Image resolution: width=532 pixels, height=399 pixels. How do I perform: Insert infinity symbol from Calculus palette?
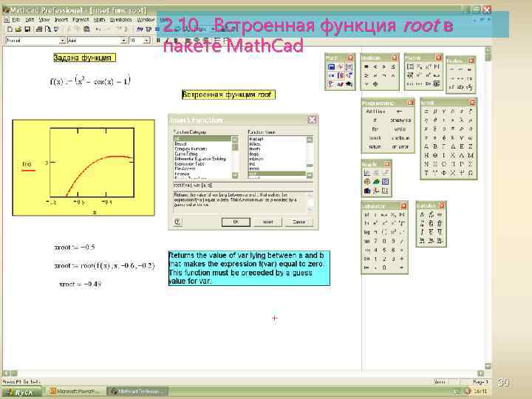coord(440,214)
